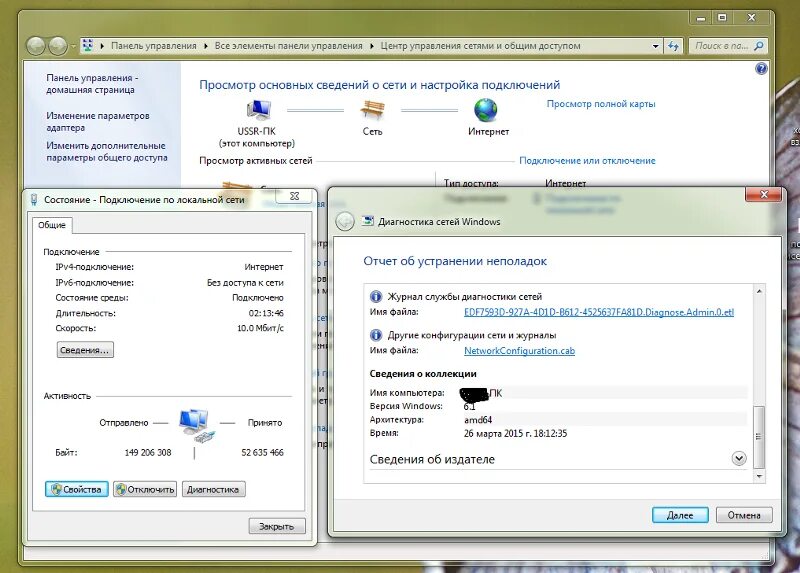Viewport: 800px width, 573px height.
Task: Click Центр управления сетями breadcrumb
Action: 480,46
